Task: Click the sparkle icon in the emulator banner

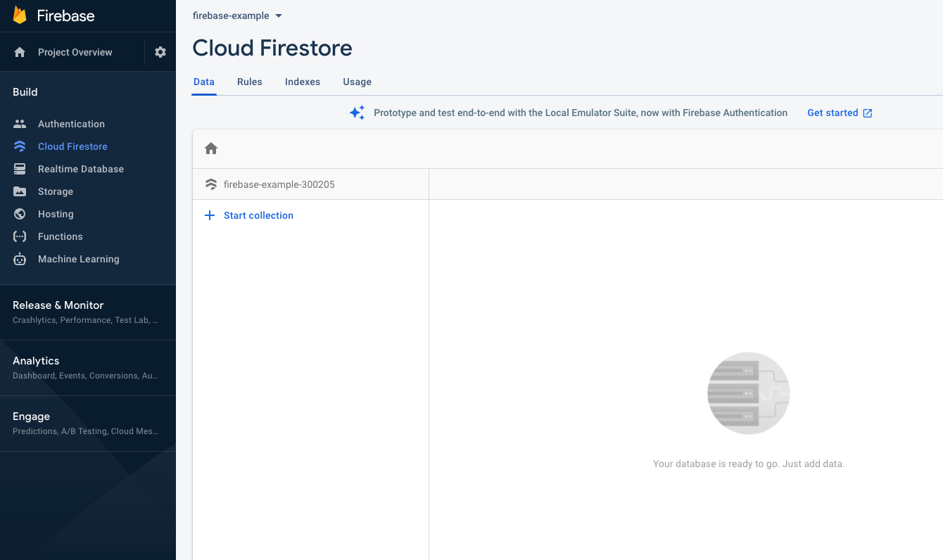Action: pos(357,113)
